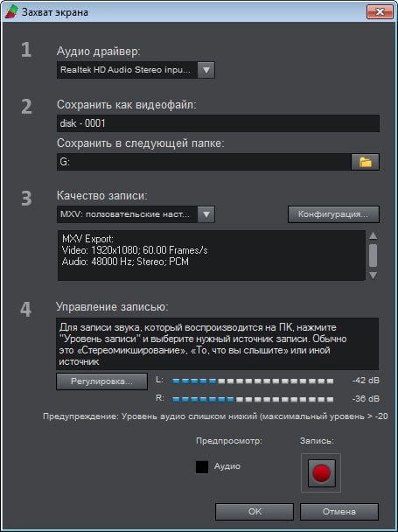
Task: Click the L channel audio level meter
Action: 253,381
